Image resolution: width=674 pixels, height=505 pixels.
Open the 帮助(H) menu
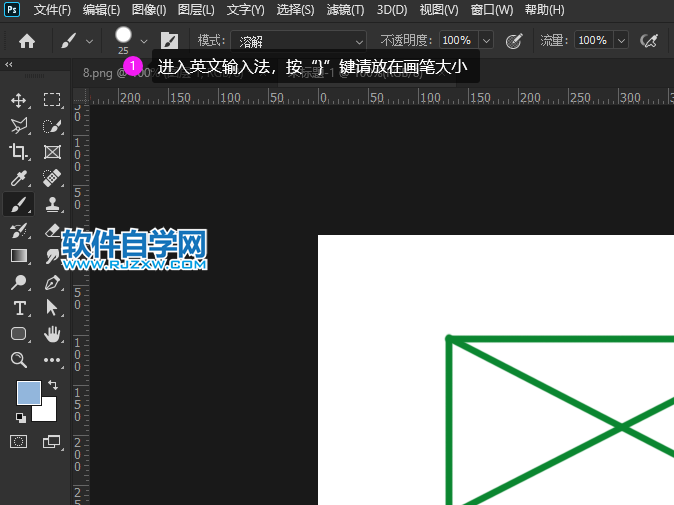(544, 9)
